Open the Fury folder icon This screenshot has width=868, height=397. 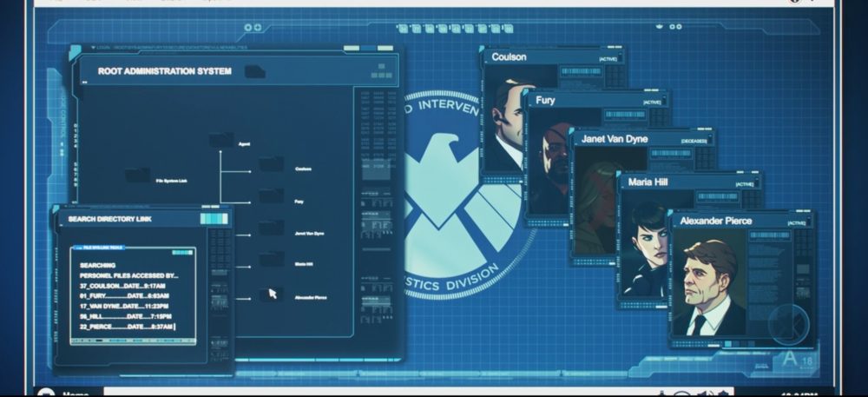click(x=271, y=196)
